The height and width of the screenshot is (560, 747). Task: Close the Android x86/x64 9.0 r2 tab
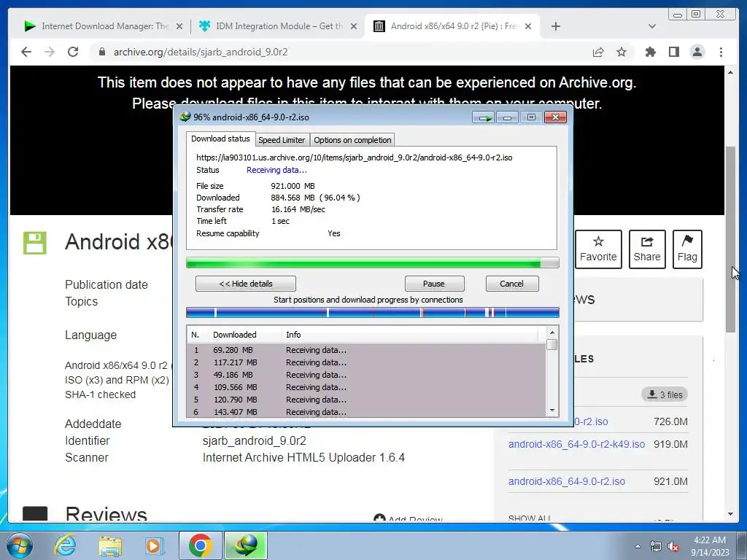click(528, 26)
